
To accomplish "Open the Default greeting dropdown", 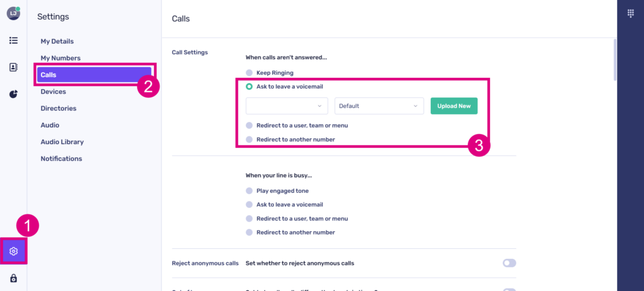I will click(379, 106).
